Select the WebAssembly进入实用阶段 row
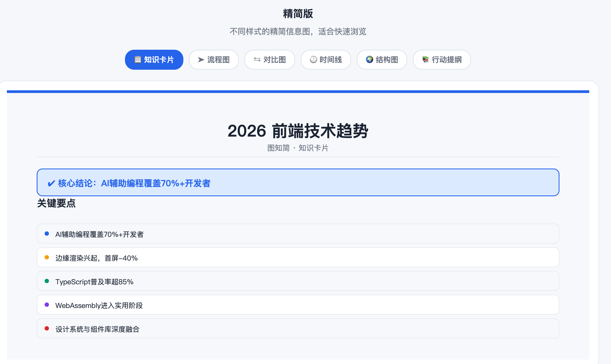Image resolution: width=611 pixels, height=364 pixels. pos(298,305)
